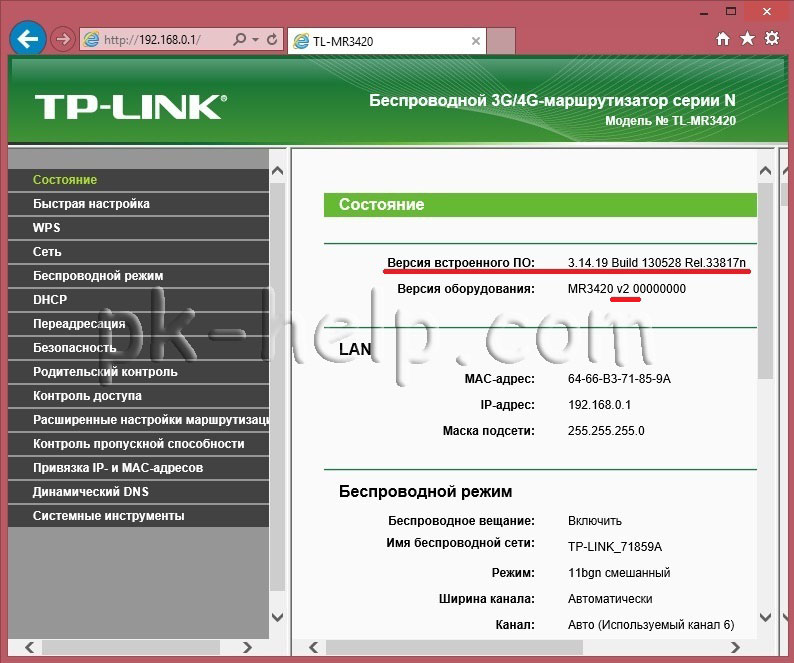
Task: Click Модель № TL-MR3420 banner text
Action: pos(670,121)
